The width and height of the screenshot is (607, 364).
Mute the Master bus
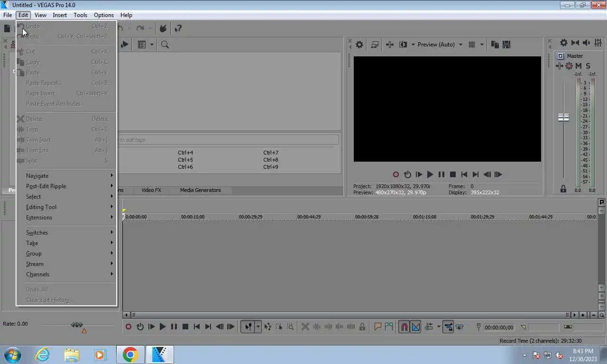tap(579, 66)
